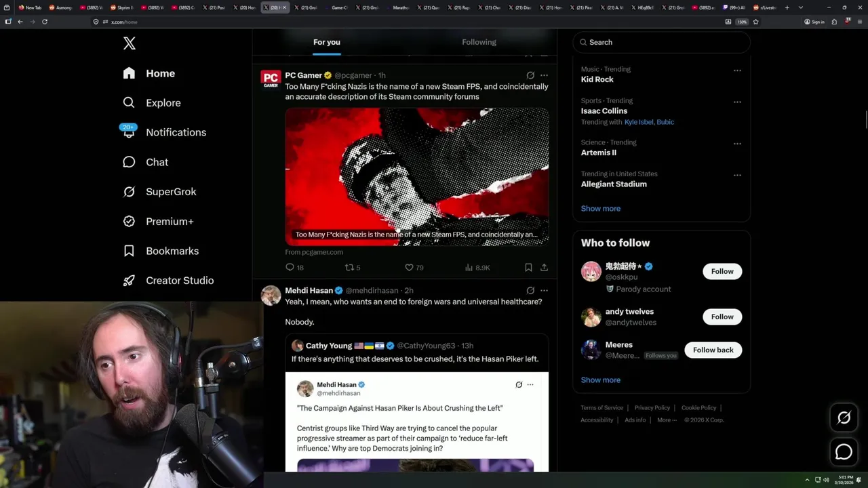Open a new browser tab with plus
Screen dimensions: 868x488
tap(787, 7)
